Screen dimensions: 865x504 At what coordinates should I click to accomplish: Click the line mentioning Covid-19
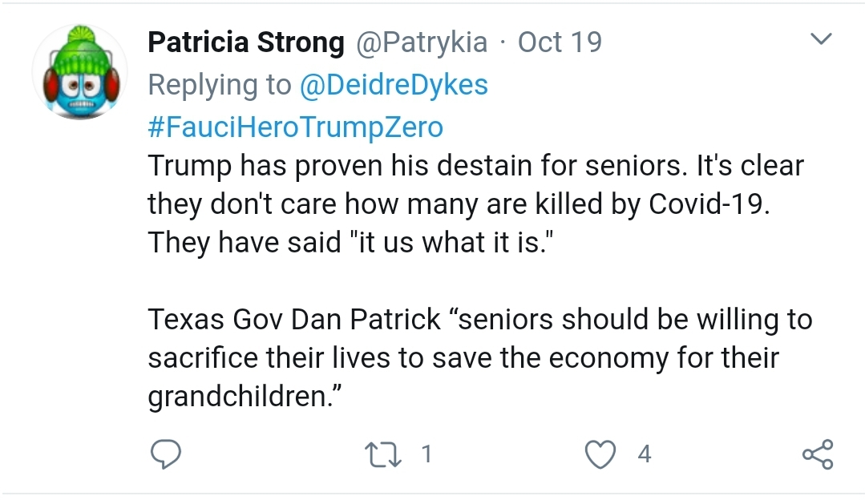click(459, 204)
